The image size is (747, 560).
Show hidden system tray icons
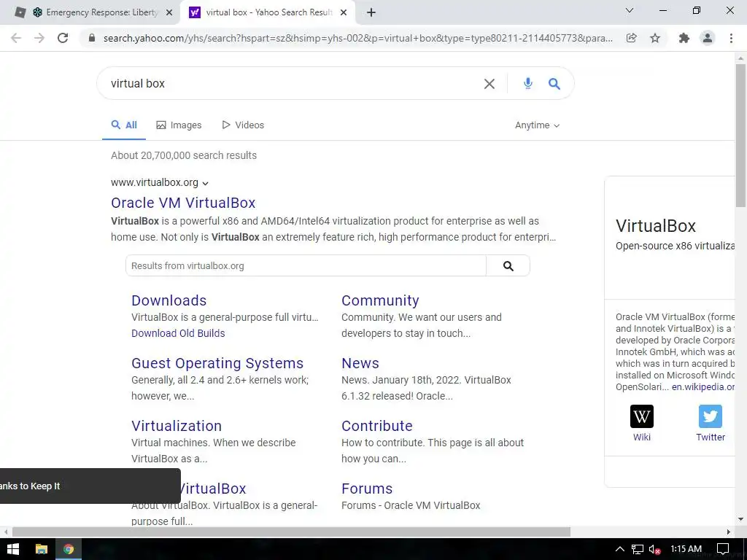620,549
